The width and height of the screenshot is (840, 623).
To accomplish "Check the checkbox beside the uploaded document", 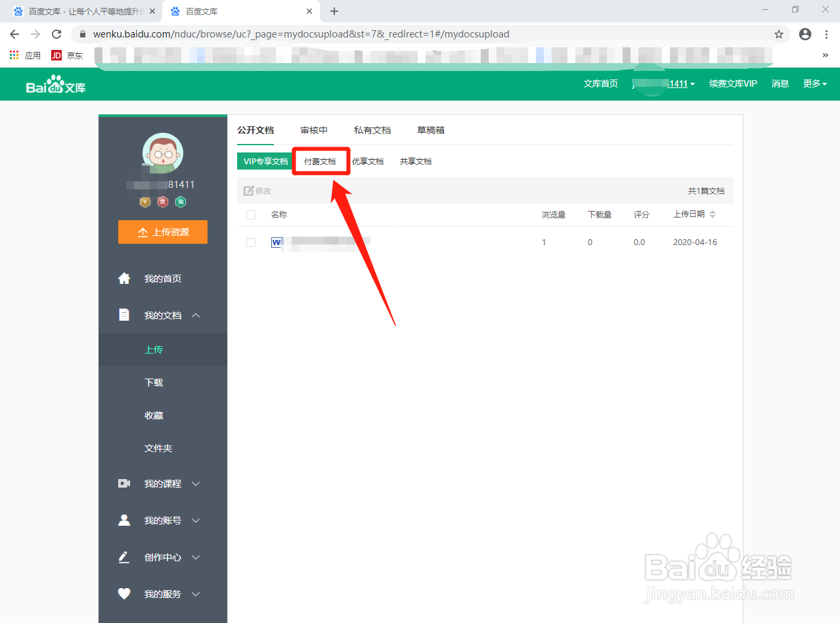I will (x=250, y=242).
